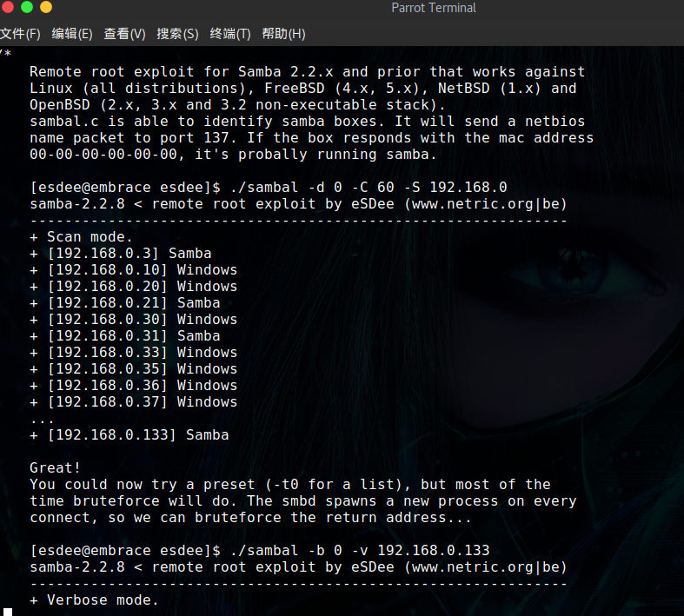Screen dimensions: 684x616
Task: Click the terminal cursor block at bottom
Action: click(8, 612)
